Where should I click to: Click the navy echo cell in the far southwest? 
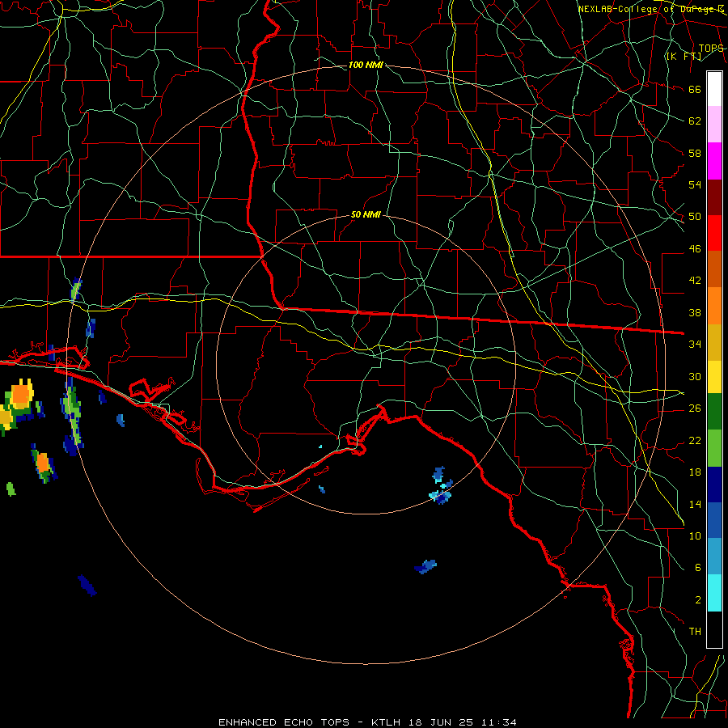[x=87, y=585]
